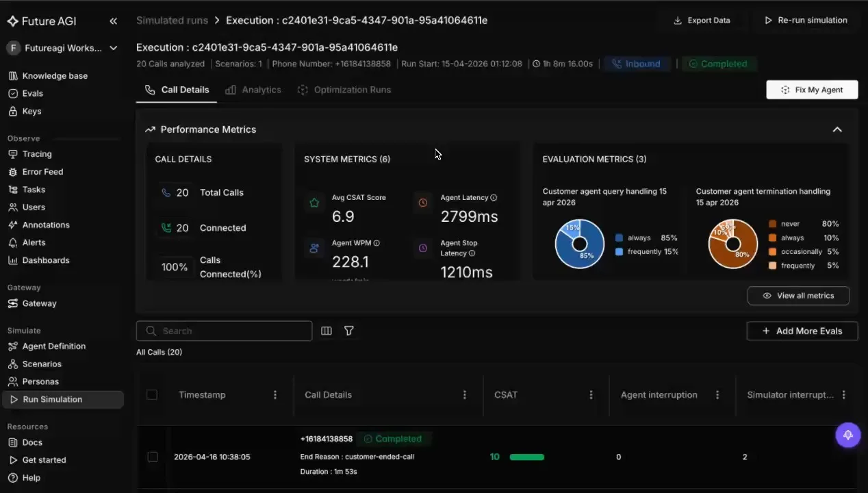868x493 pixels.
Task: Click the Docs book icon
Action: click(x=12, y=443)
